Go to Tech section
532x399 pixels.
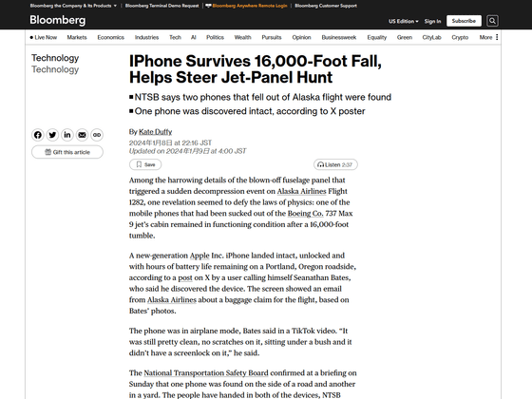[175, 37]
